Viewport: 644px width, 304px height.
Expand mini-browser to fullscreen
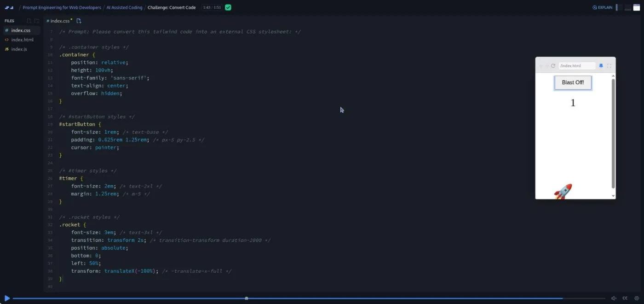click(x=609, y=66)
